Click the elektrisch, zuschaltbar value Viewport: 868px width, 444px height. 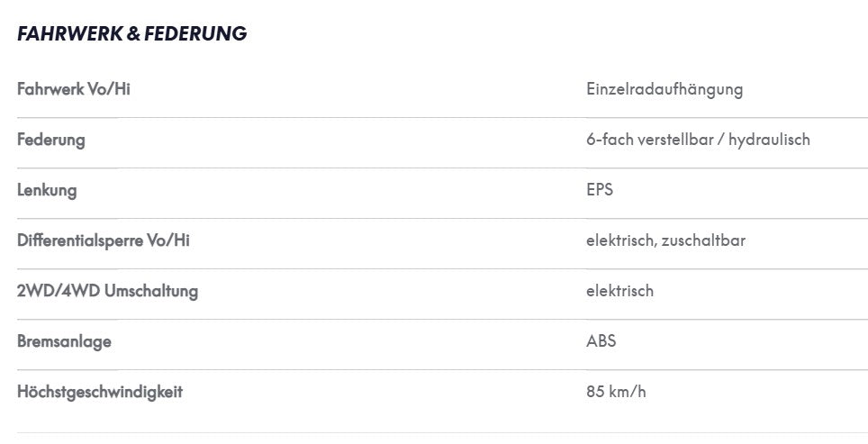[666, 240]
